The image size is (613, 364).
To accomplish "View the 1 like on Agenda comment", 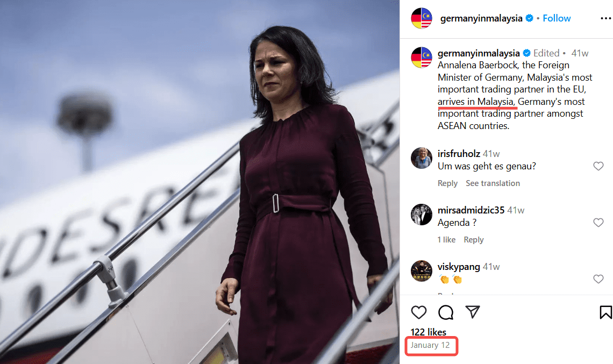I will tap(446, 240).
